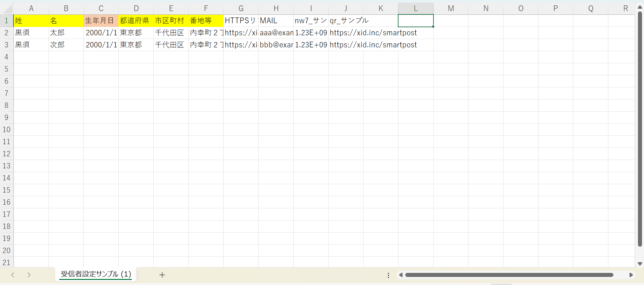The height and width of the screenshot is (285, 644).
Task: Click the horizontal scrollbar thumb
Action: point(509,275)
